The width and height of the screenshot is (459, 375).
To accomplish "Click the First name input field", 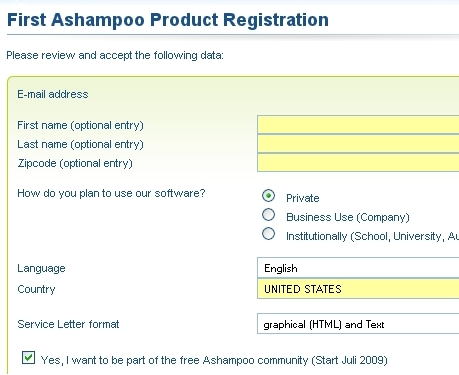I will [x=358, y=125].
